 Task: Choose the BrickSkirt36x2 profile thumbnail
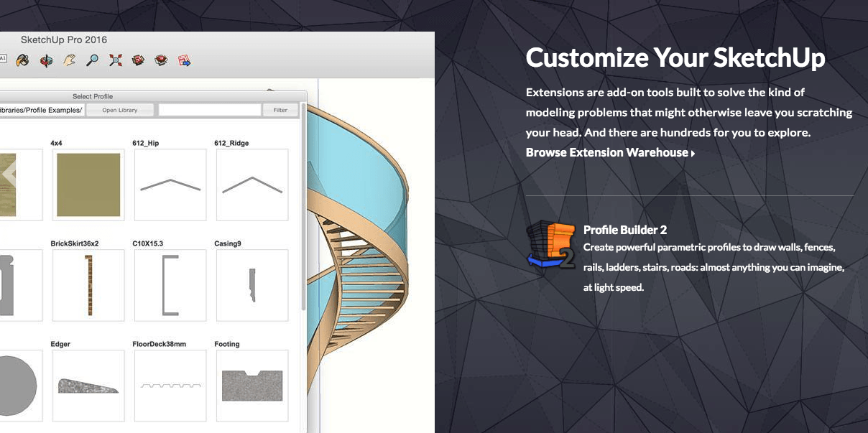point(88,285)
